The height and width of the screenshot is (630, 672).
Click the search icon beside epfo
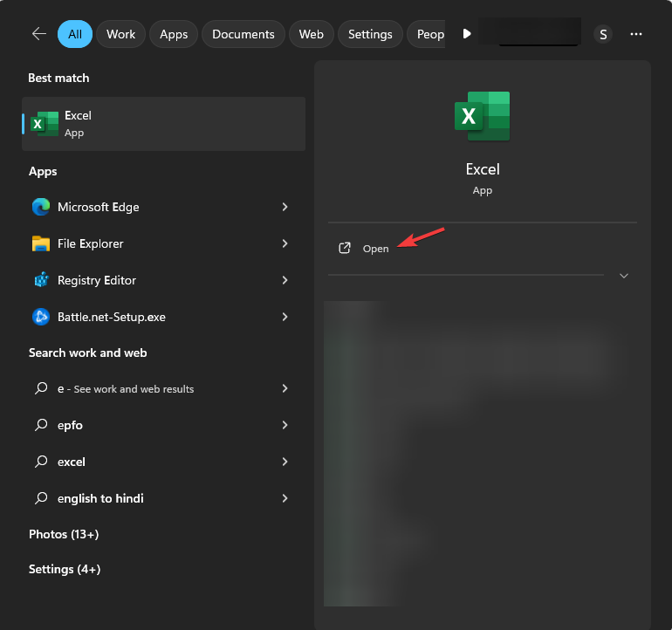41,425
